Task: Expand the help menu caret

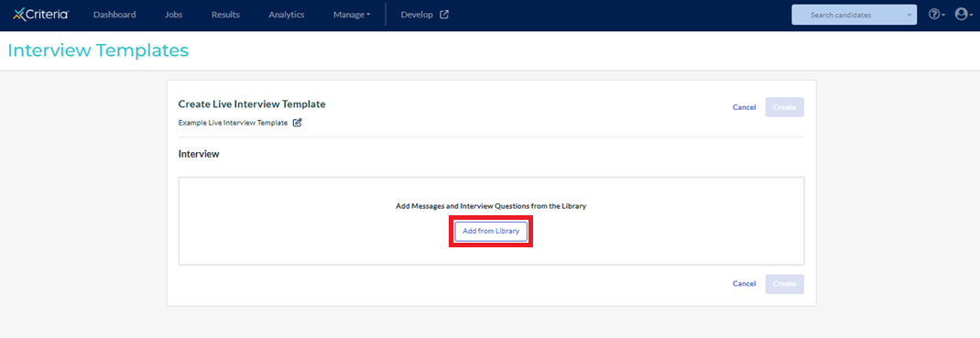Action: pos(943,15)
